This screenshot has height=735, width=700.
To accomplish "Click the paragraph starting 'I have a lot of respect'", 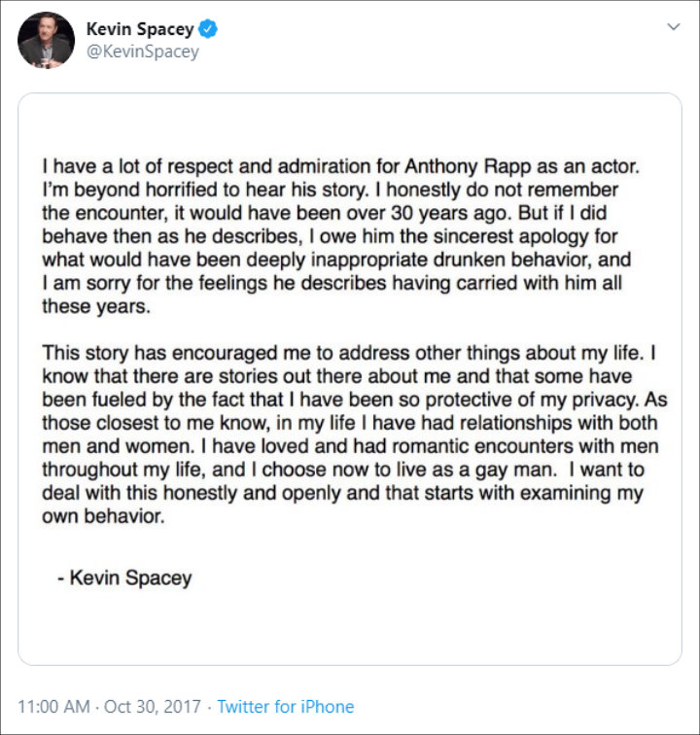I will (x=341, y=236).
